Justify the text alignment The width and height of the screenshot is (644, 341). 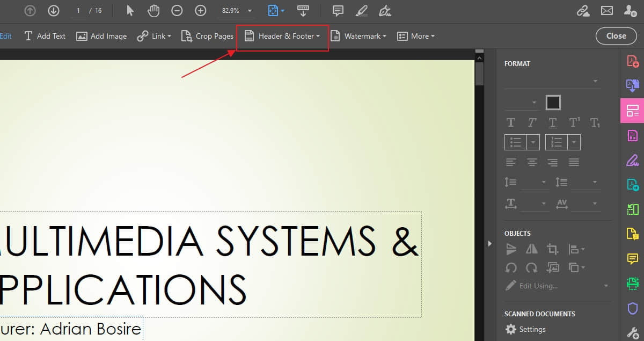[574, 162]
